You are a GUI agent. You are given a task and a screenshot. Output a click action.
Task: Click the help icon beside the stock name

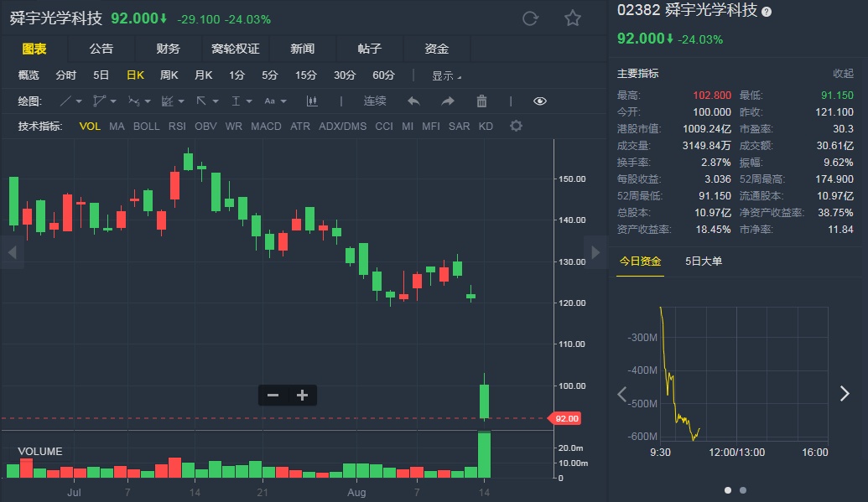(767, 12)
